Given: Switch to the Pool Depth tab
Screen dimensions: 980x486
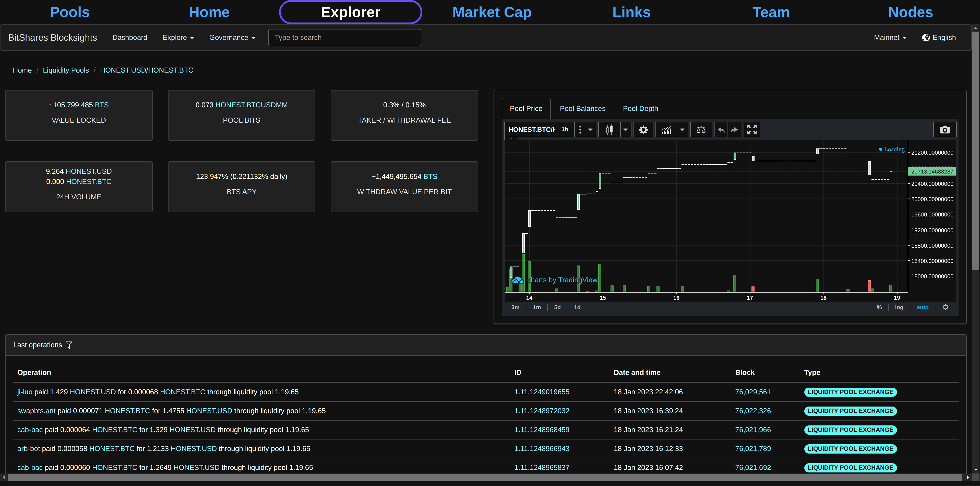Looking at the screenshot, I should (x=640, y=108).
